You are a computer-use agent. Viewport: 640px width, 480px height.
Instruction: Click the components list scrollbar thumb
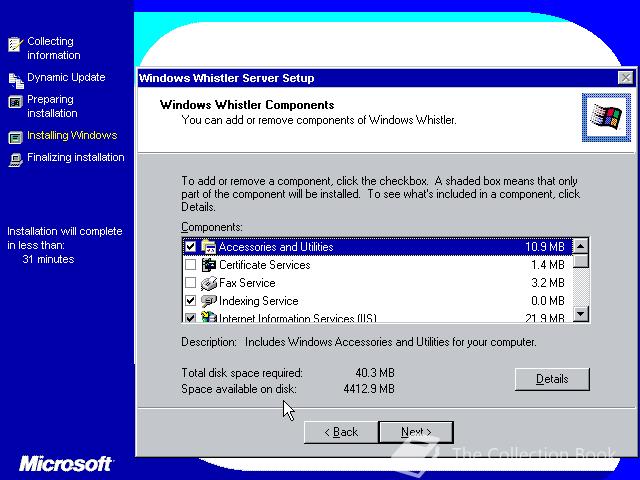click(x=580, y=261)
